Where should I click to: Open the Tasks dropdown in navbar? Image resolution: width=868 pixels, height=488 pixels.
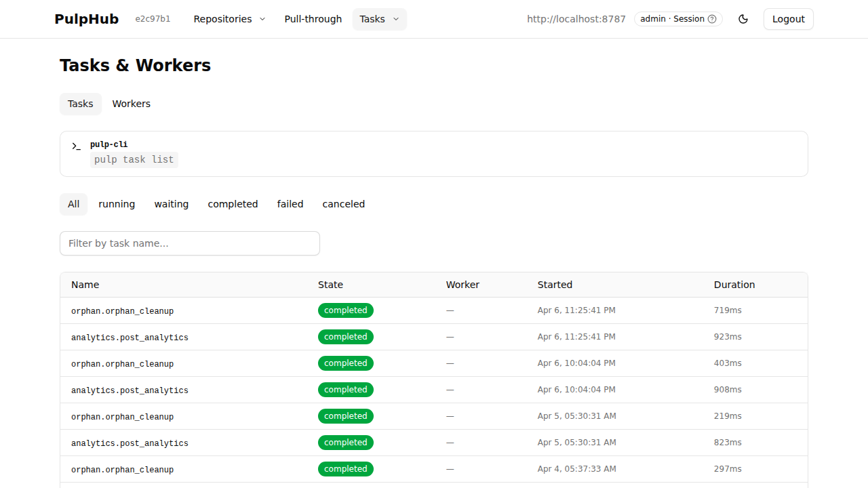(380, 19)
